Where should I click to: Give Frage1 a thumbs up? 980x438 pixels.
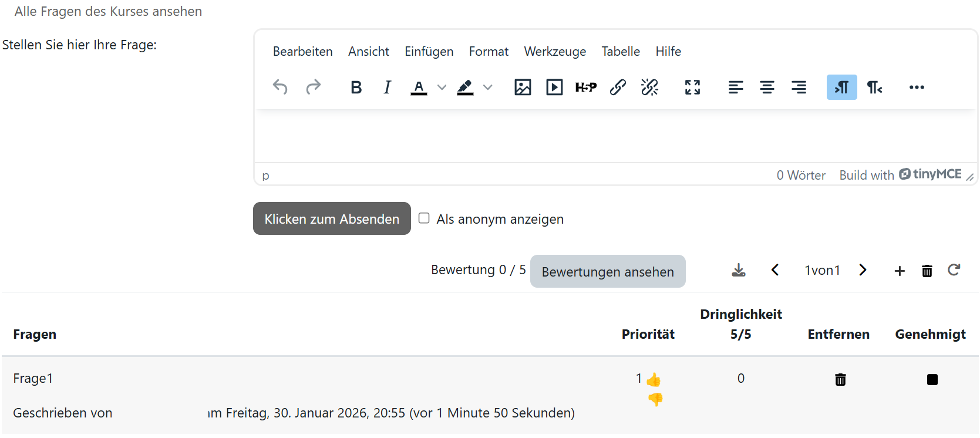[x=654, y=380]
